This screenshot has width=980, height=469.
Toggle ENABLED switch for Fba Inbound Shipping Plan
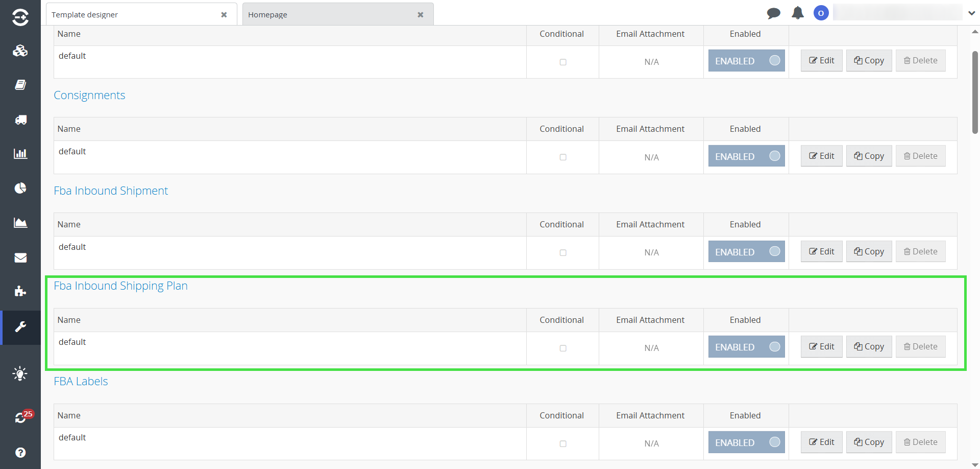point(746,347)
